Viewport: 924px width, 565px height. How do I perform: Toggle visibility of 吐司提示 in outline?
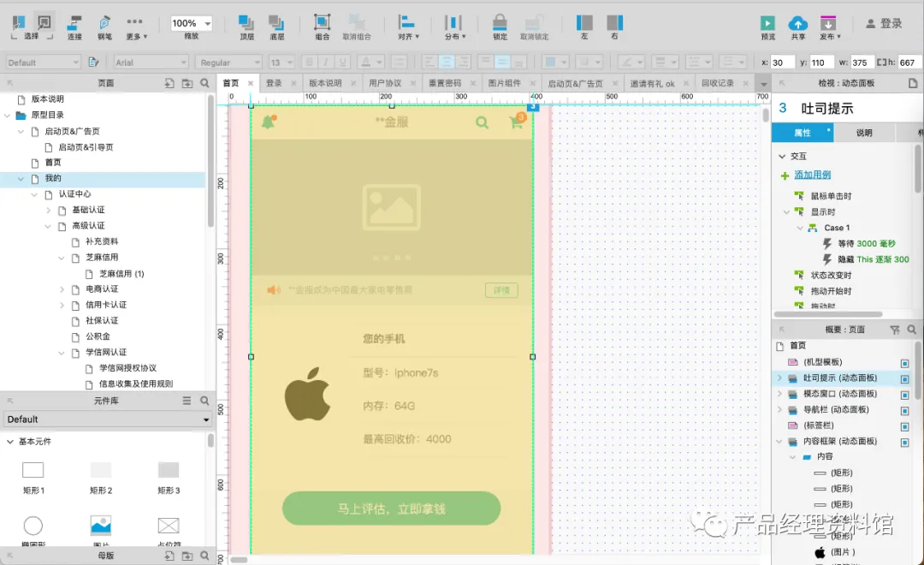(x=904, y=378)
